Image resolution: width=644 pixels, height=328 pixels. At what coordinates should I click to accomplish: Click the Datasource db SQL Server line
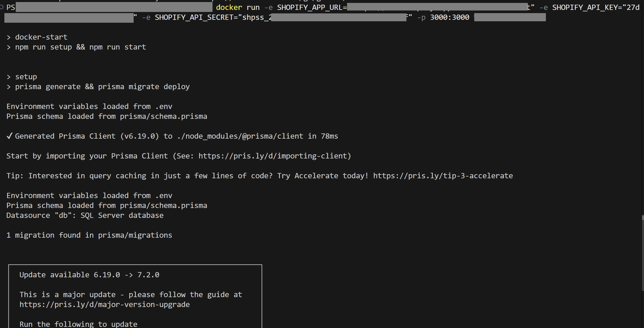[x=85, y=215]
